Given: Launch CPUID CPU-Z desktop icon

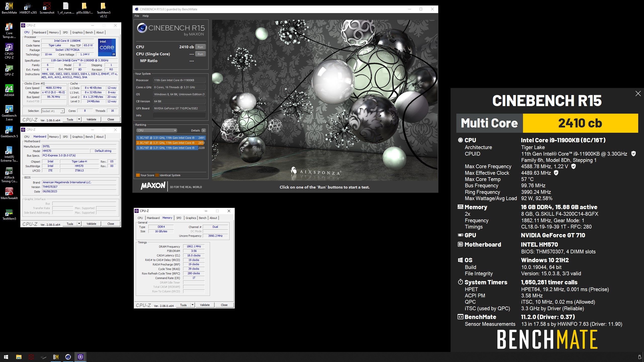Looking at the screenshot, I should coord(9,51).
